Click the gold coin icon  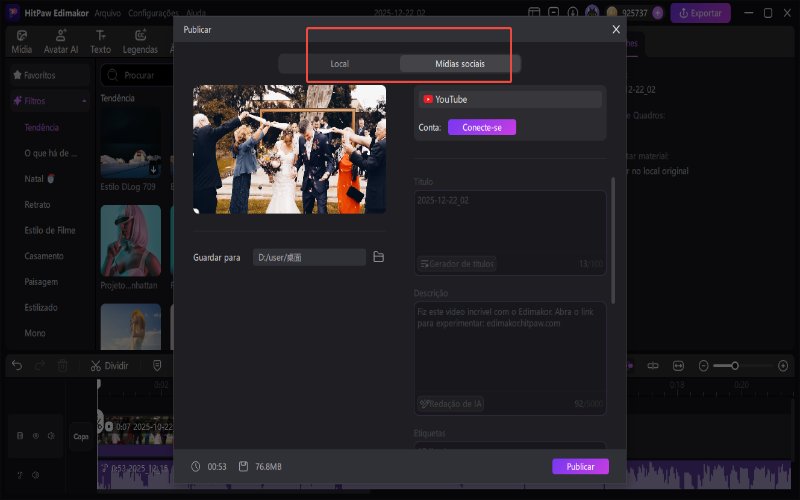(612, 13)
